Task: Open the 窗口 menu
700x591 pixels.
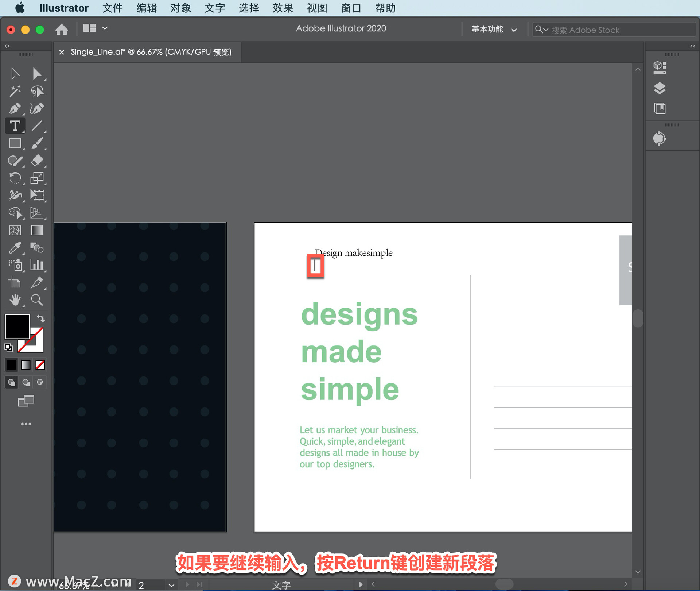Action: pyautogui.click(x=351, y=8)
